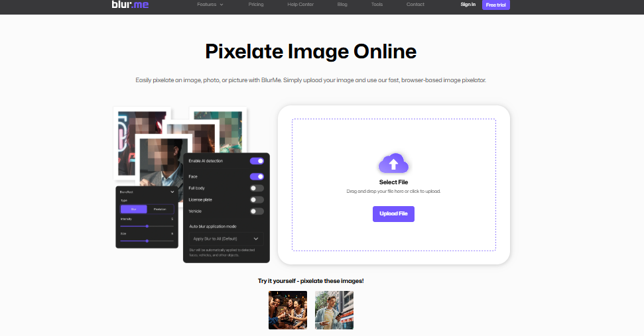The height and width of the screenshot is (336, 644).
Task: Click the Size slider handle
Action: [147, 241]
